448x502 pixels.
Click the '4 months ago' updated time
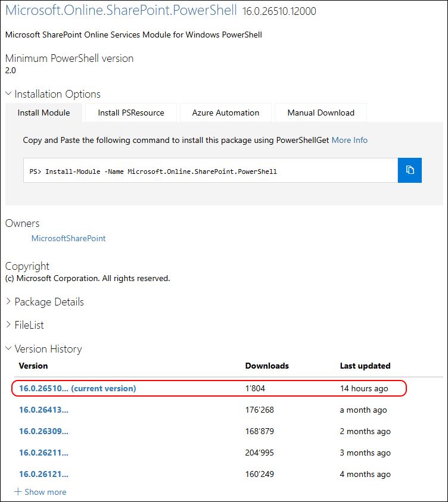365,475
